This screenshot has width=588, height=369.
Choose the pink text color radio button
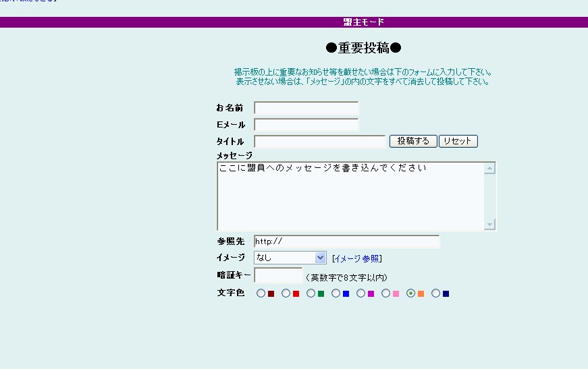(x=385, y=293)
